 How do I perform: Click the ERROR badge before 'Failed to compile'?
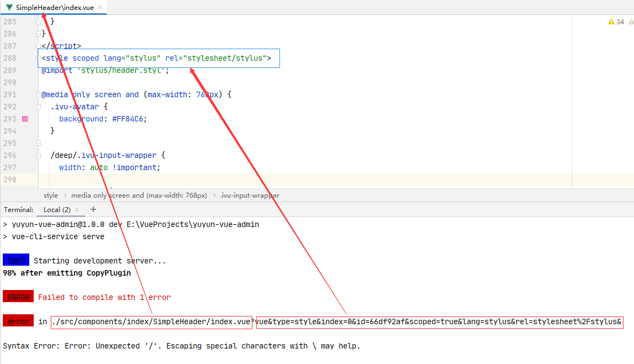click(x=18, y=296)
